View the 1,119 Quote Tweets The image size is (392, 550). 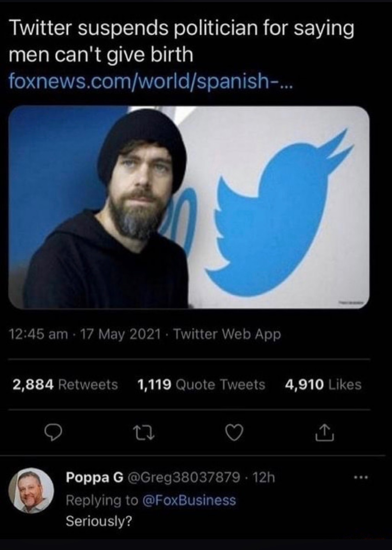(201, 385)
